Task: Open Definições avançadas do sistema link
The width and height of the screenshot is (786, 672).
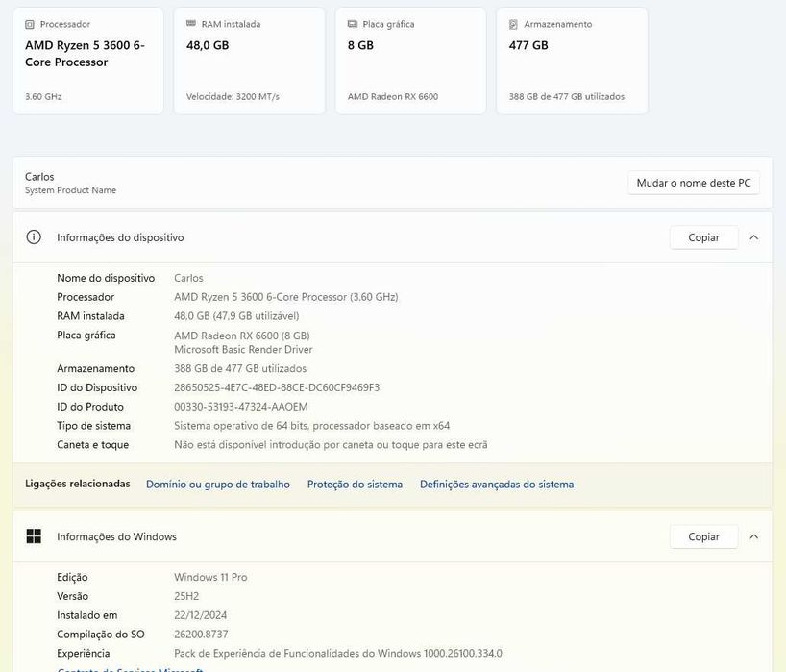Action: (x=497, y=485)
